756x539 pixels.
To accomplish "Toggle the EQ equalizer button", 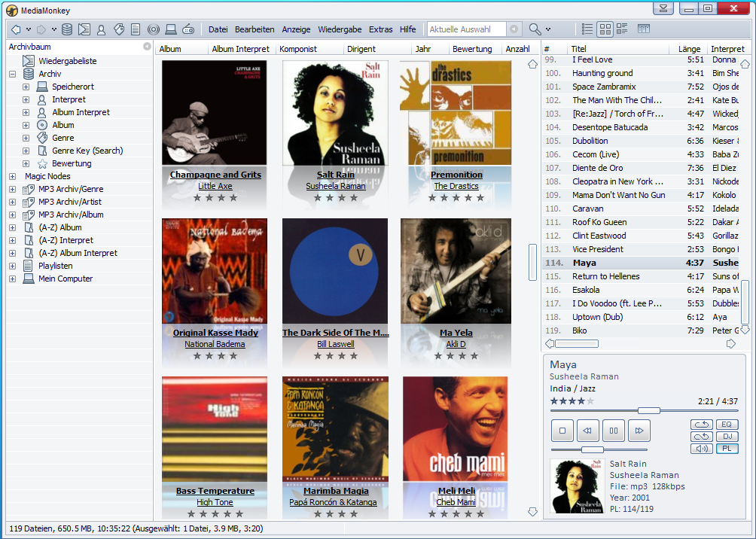I will (727, 425).
